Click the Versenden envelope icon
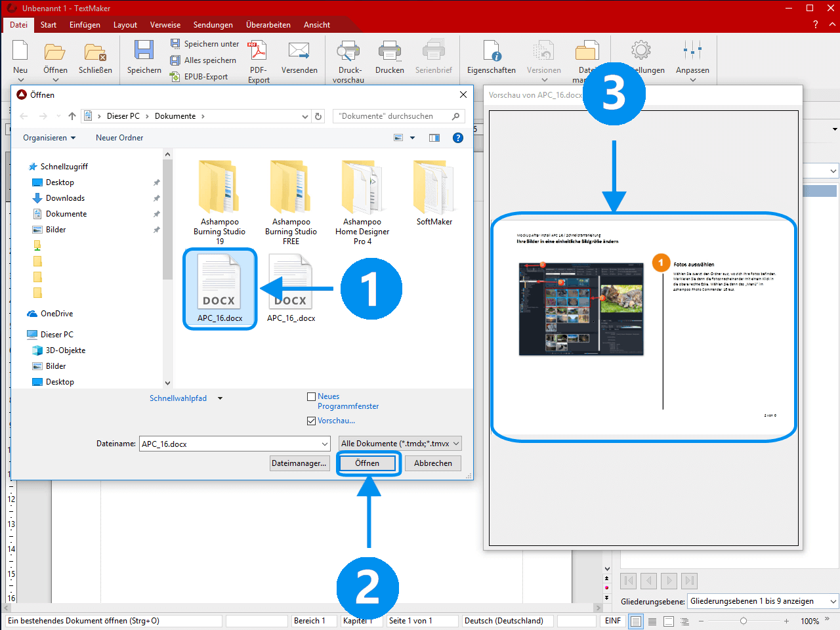 tap(299, 51)
